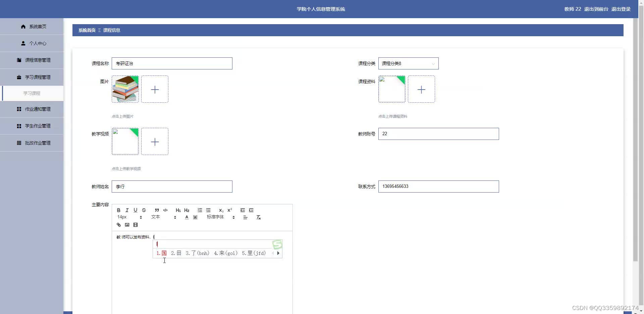Apply superscript formatting

coord(230,210)
